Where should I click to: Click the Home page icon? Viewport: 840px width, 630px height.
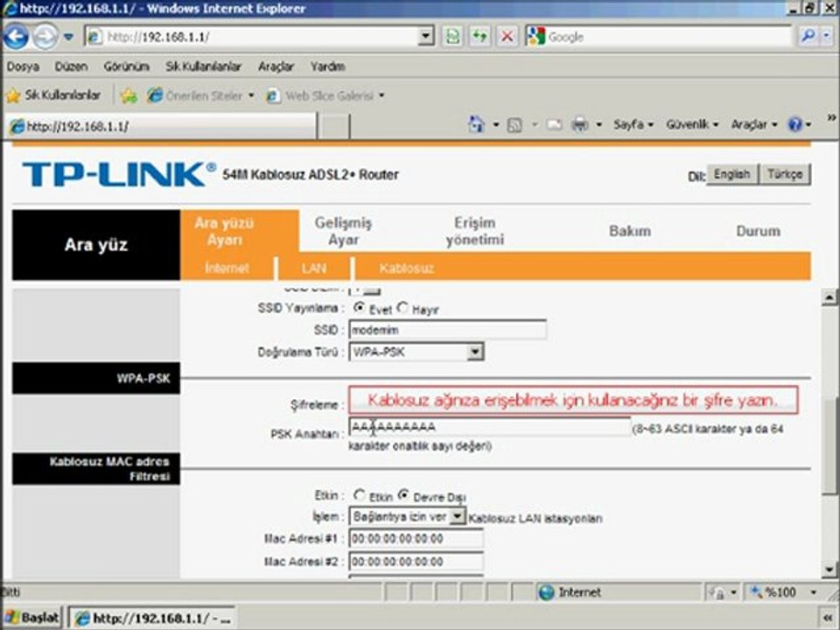pyautogui.click(x=476, y=124)
